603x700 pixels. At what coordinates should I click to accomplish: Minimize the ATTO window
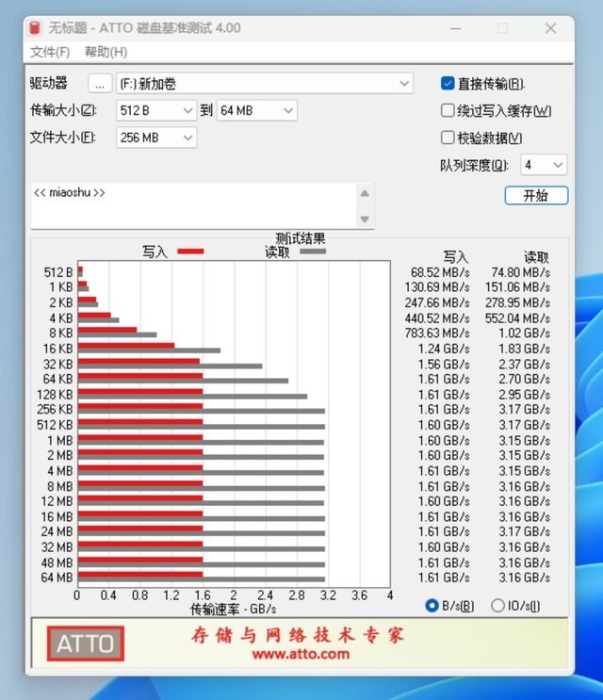click(455, 28)
